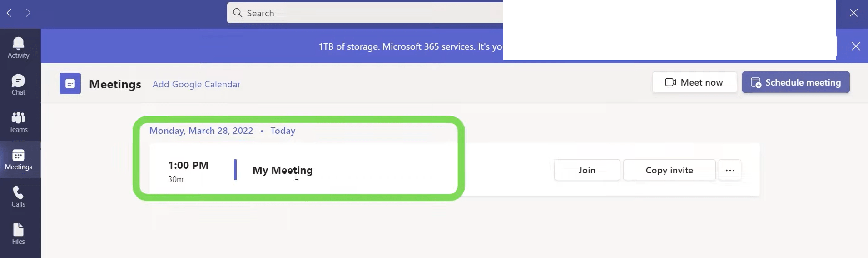Open the Activity bell icon
Image resolution: width=868 pixels, height=258 pixels.
pos(18,43)
